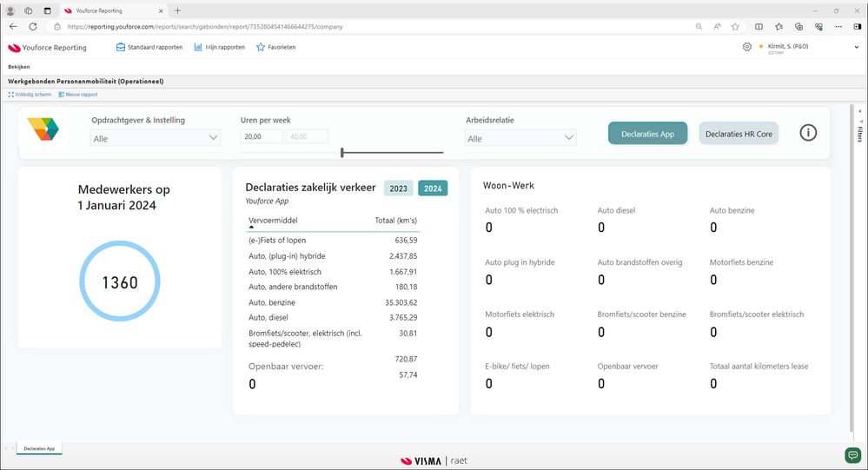Open the read aloud icon
The image size is (868, 470).
pos(717,27)
